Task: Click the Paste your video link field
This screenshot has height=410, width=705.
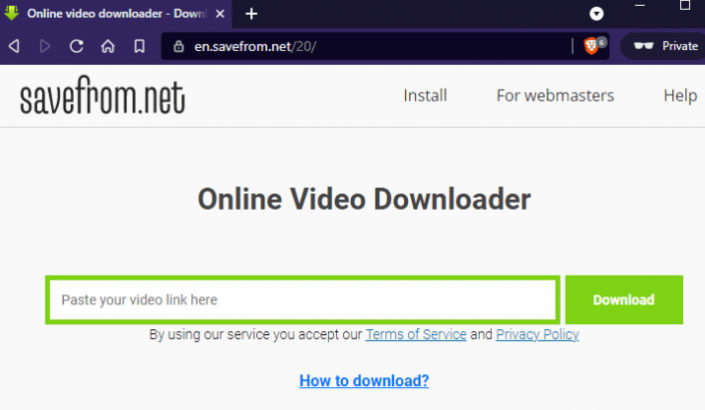Action: [303, 300]
